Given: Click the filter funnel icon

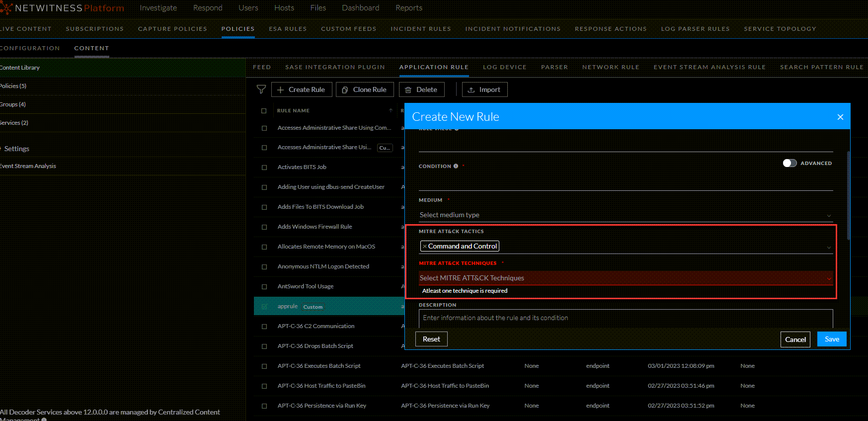Looking at the screenshot, I should coord(261,89).
